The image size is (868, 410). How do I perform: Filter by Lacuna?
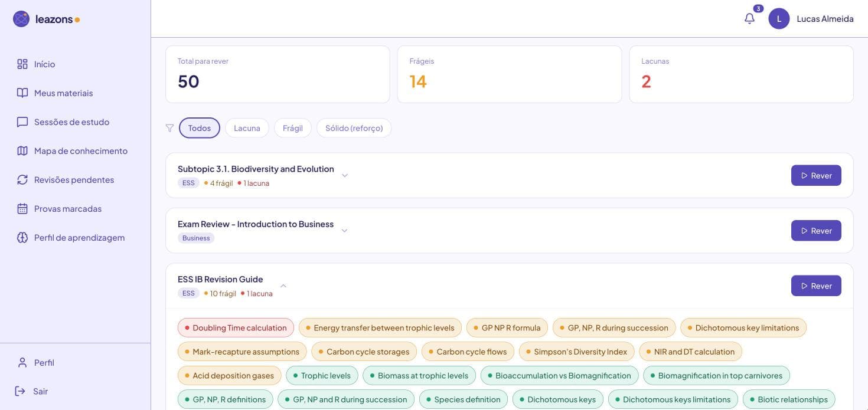coord(247,128)
